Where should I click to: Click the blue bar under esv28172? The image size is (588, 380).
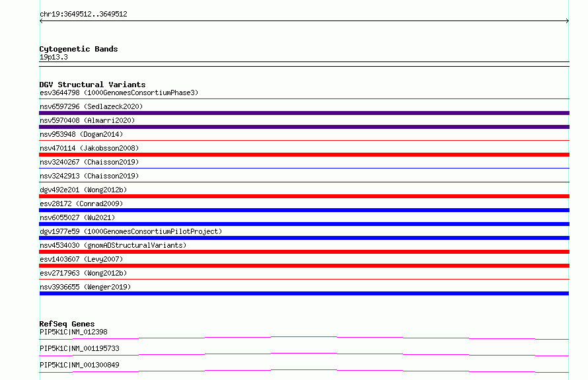(304, 210)
